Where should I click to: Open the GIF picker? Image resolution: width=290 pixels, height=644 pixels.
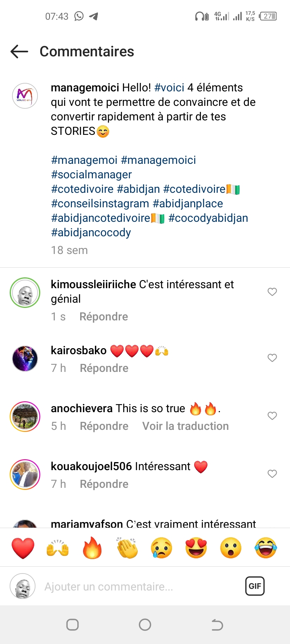255,586
